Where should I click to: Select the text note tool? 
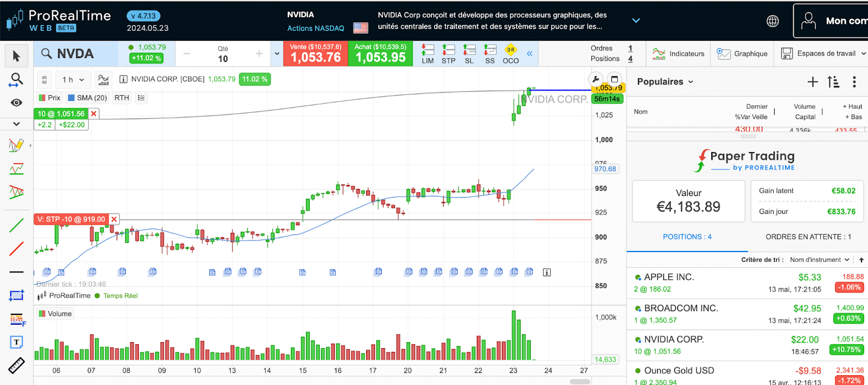click(16, 342)
